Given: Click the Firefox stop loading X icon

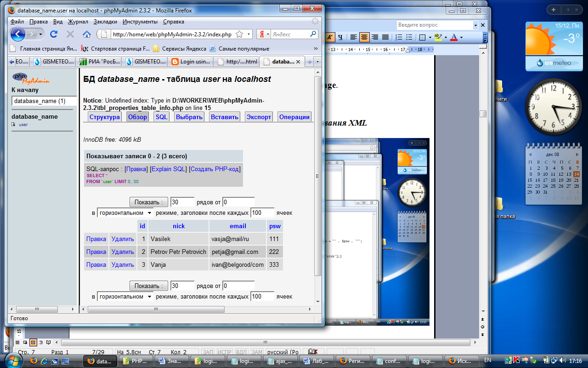Looking at the screenshot, I should pos(70,34).
